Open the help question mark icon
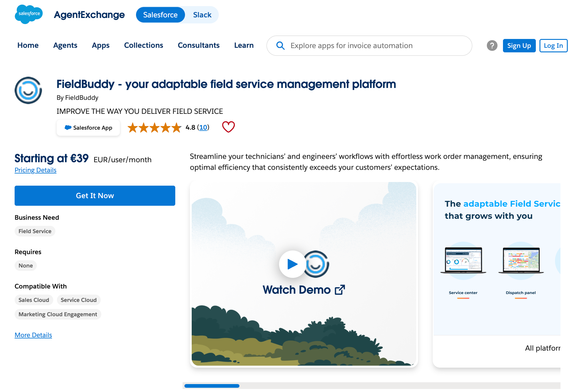 pos(492,46)
